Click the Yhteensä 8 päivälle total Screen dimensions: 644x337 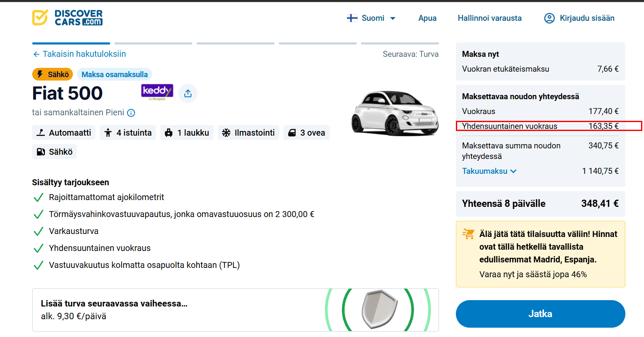(x=540, y=203)
